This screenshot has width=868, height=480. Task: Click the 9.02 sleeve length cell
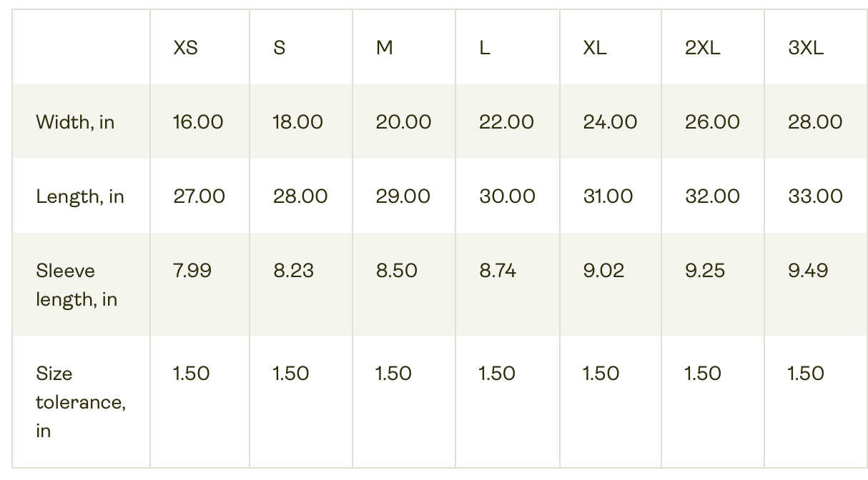coord(603,271)
